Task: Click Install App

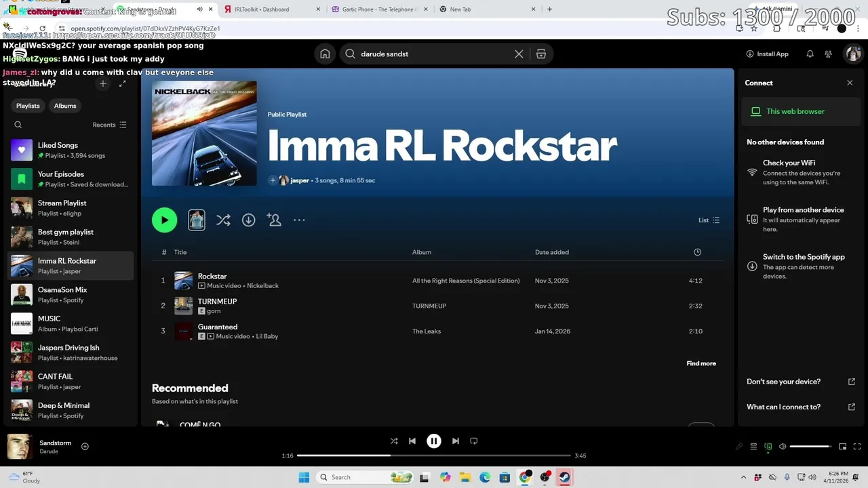Action: click(x=767, y=54)
